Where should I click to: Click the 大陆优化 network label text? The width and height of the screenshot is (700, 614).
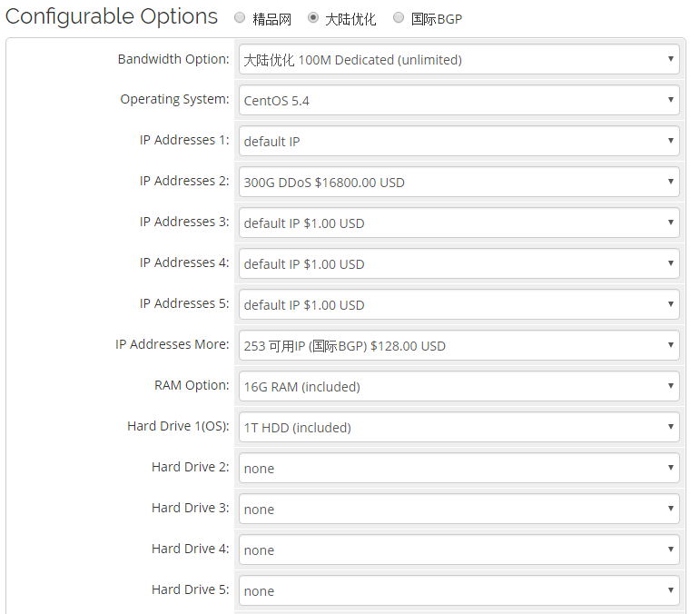[350, 18]
